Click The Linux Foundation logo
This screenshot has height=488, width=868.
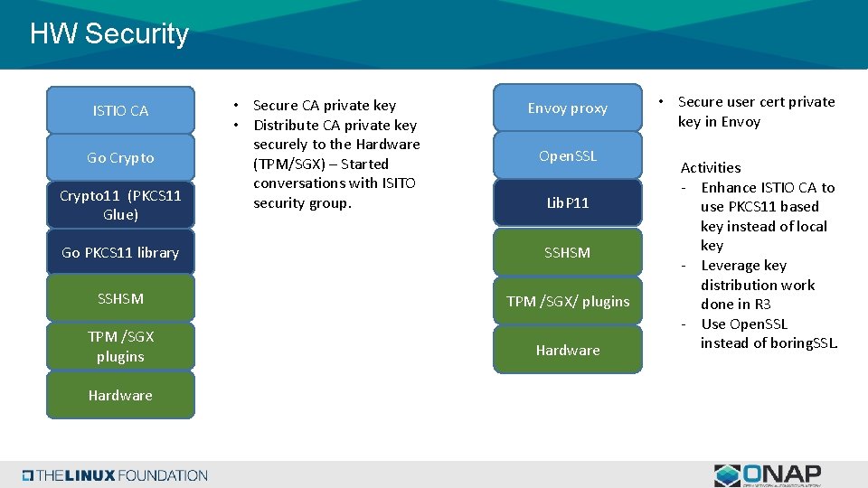115,475
